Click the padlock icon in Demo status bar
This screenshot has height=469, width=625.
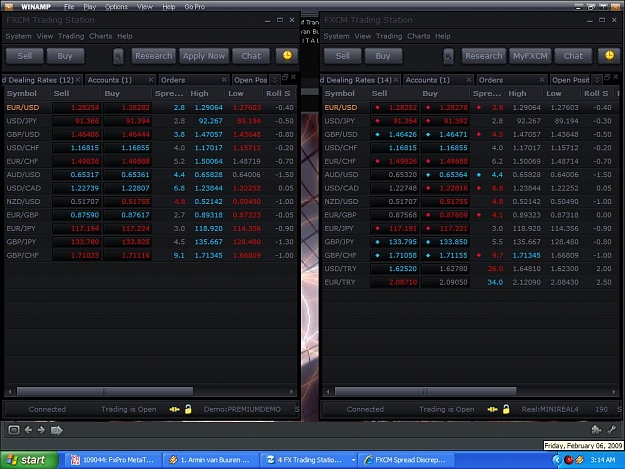(188, 409)
